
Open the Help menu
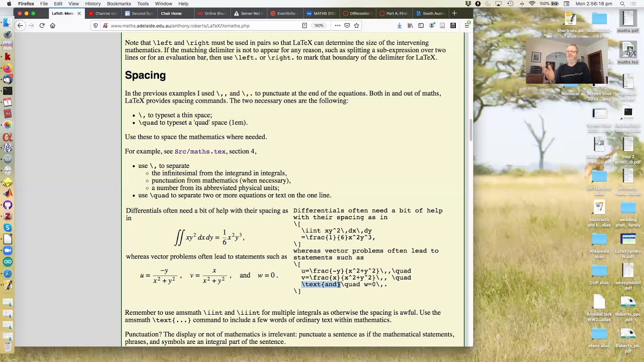(183, 4)
